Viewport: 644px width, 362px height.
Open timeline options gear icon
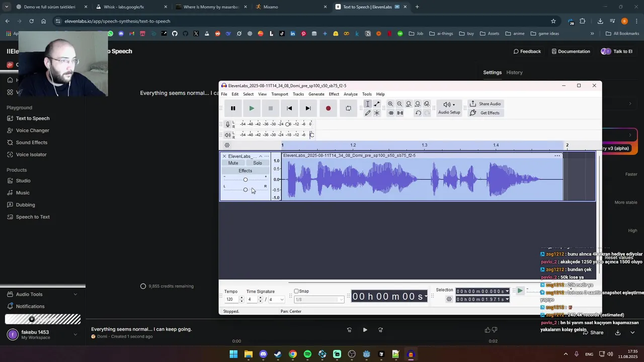[227, 145]
